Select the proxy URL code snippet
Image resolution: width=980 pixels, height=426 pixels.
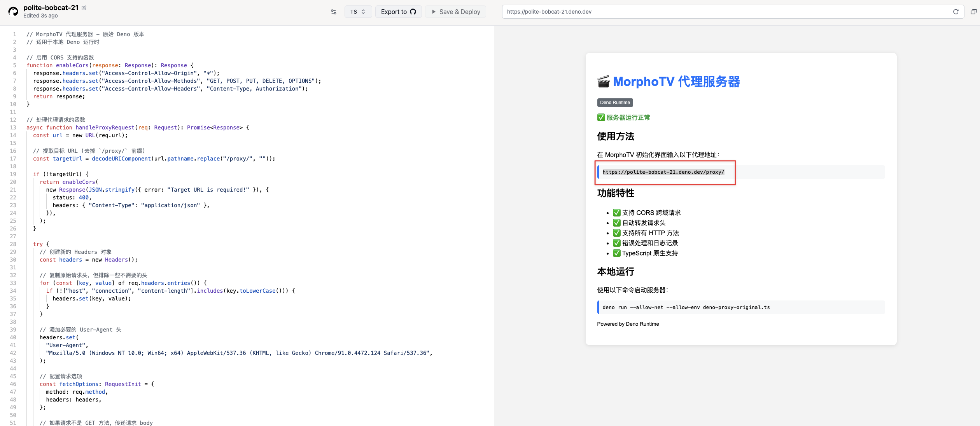pyautogui.click(x=663, y=172)
